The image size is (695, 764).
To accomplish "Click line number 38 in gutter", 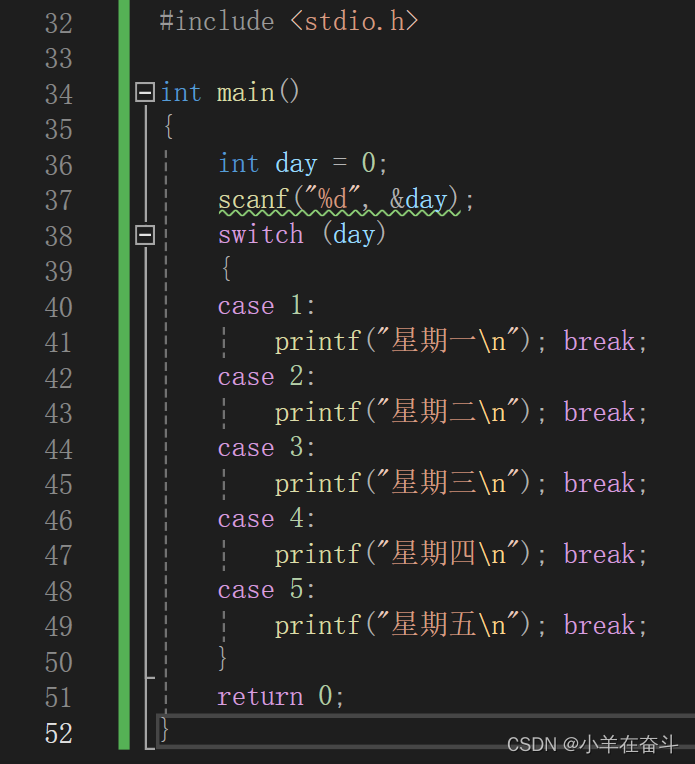I will [58, 236].
